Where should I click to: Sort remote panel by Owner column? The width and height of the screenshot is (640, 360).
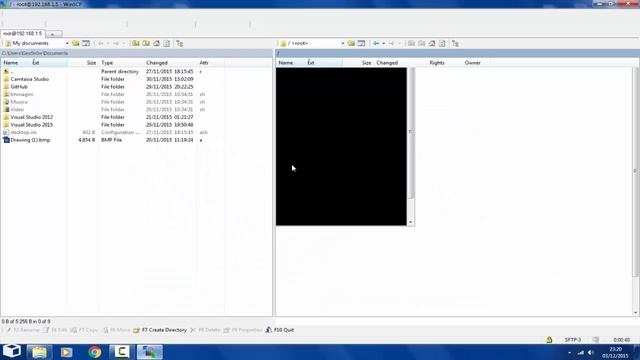pos(473,63)
